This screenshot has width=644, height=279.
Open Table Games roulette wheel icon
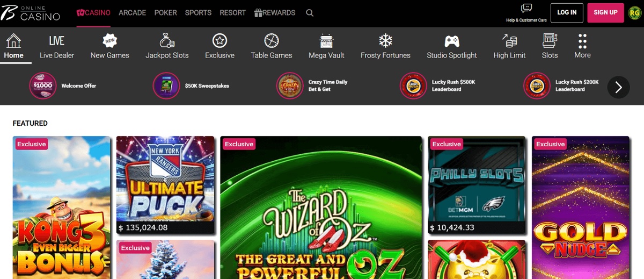pyautogui.click(x=272, y=40)
